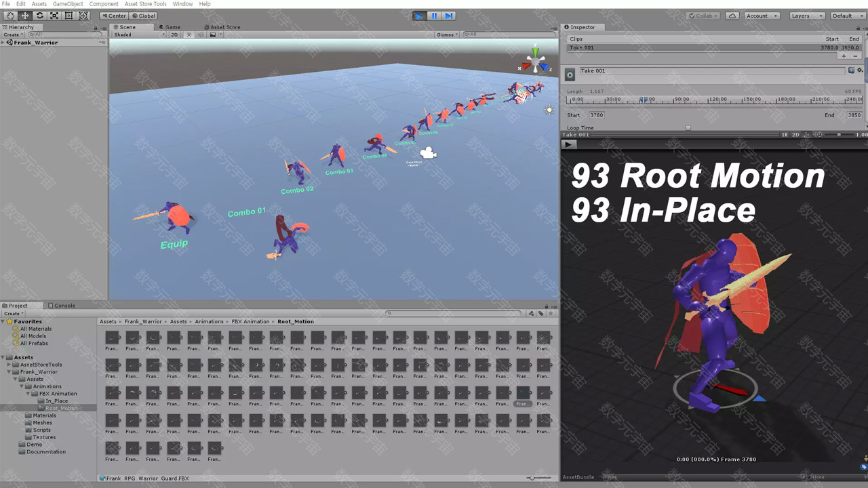Viewport: 868px width, 488px height.
Task: Select Take 001 row in Clips list
Action: [x=714, y=47]
